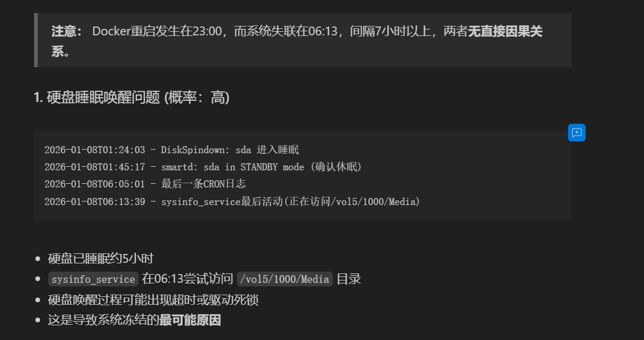This screenshot has width=644, height=340.
Task: Click the blue add comment icon
Action: pos(577,133)
